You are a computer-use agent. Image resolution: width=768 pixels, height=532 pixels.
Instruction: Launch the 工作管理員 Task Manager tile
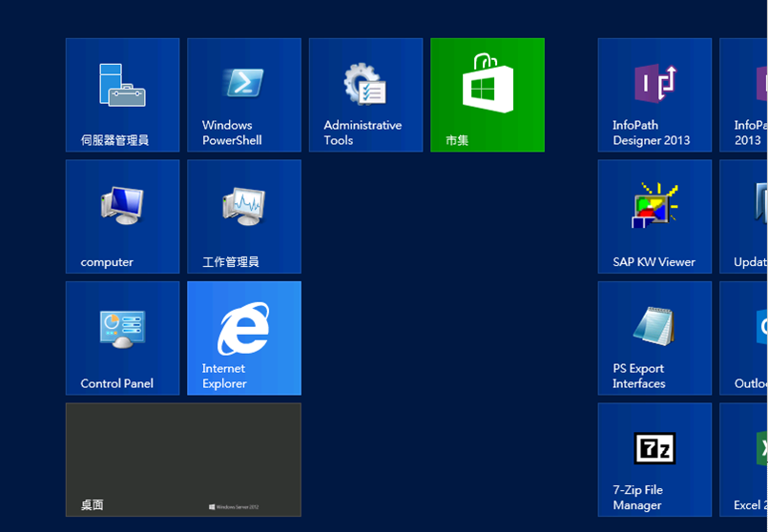(x=244, y=216)
